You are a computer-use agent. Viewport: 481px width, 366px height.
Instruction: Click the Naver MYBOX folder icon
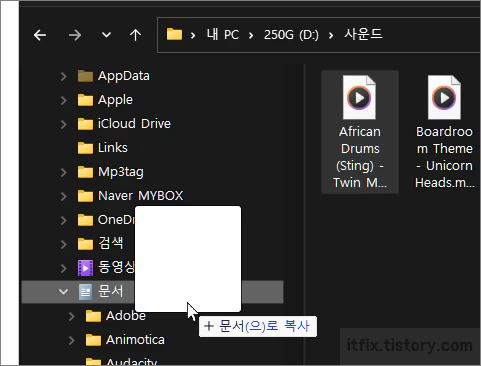[x=85, y=196]
